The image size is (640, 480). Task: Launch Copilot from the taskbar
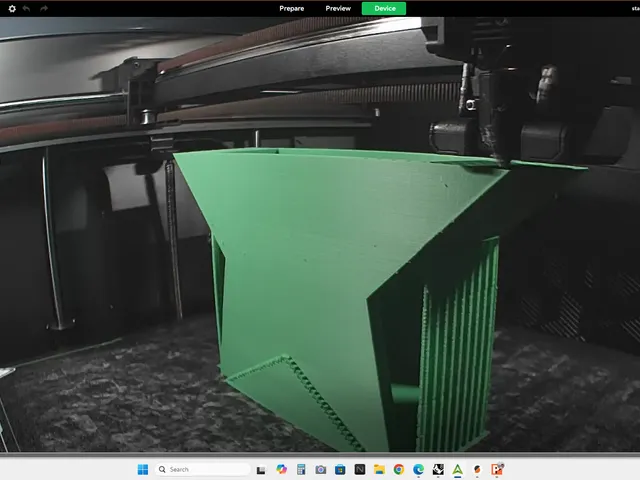[x=281, y=469]
